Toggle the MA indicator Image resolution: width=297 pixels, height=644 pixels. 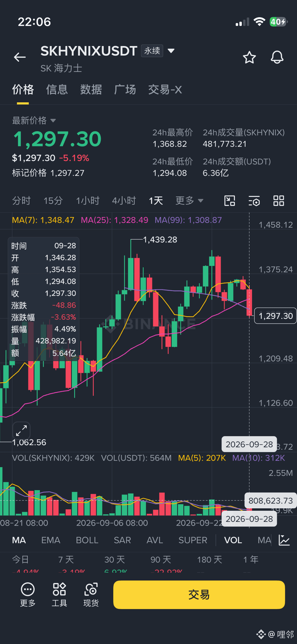pos(19,540)
